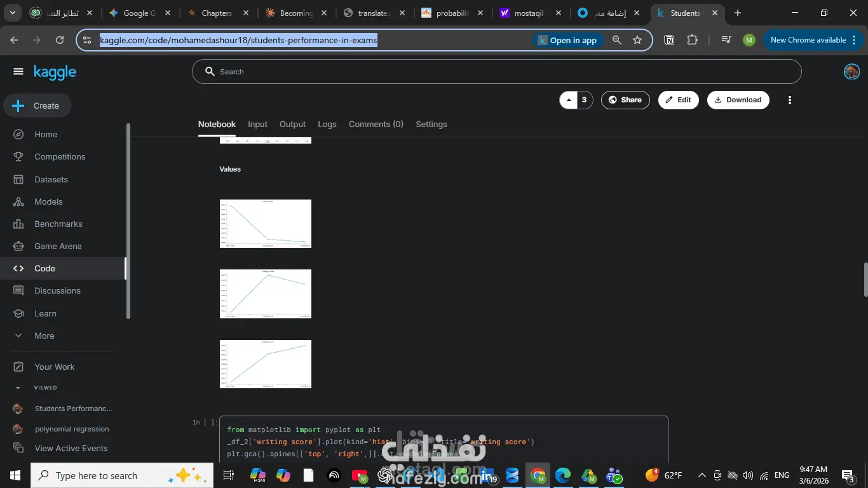The height and width of the screenshot is (488, 868).
Task: Click Open in app button
Action: point(567,40)
